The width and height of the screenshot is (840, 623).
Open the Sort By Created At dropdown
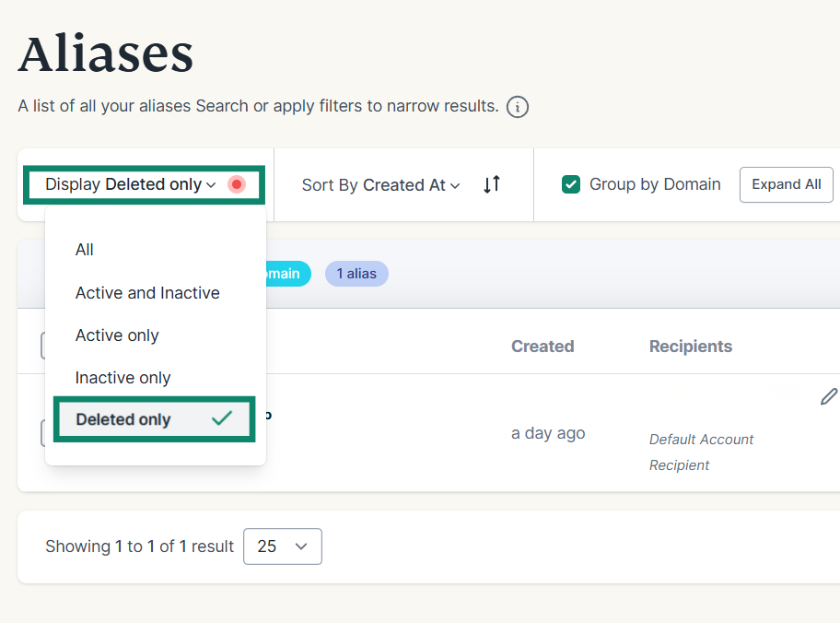381,185
